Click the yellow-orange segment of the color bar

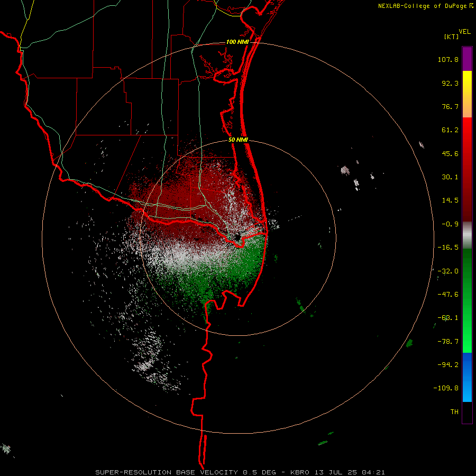point(467,94)
